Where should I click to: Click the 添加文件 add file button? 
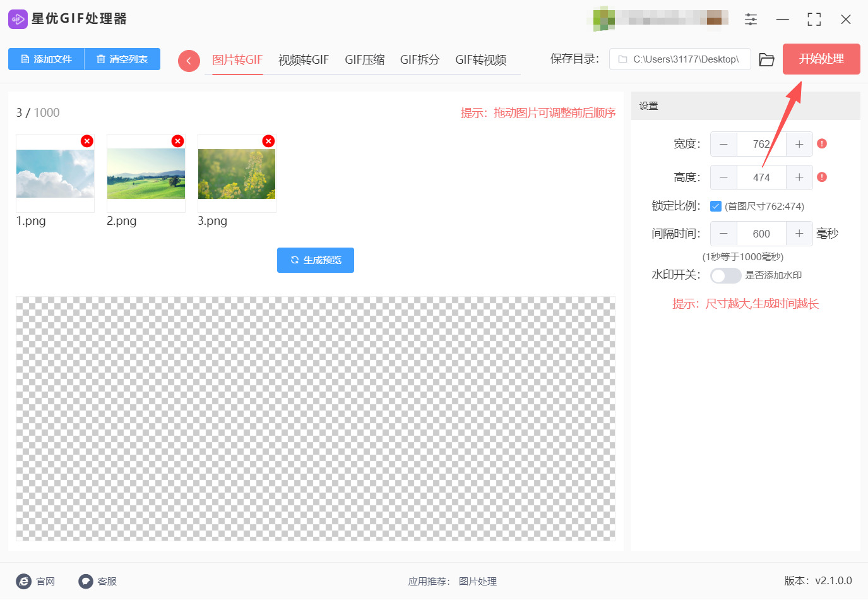(46, 59)
